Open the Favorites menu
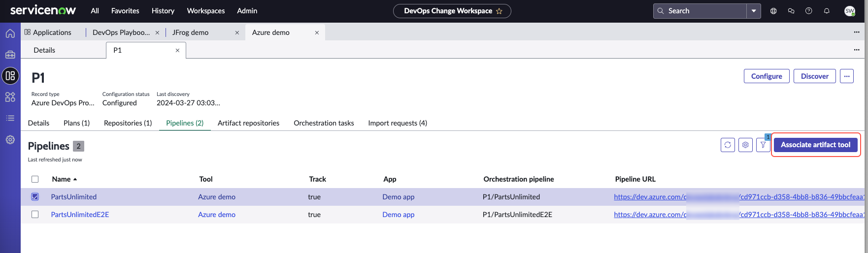The image size is (868, 253). click(x=125, y=11)
